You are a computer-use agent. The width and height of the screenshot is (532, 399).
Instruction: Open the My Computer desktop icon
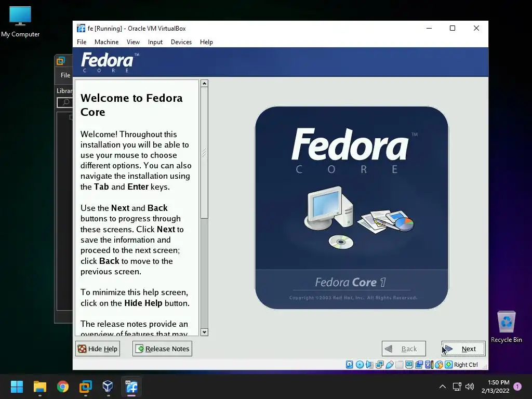pos(20,21)
